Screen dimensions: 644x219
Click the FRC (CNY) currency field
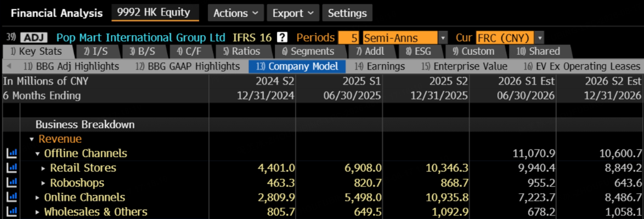[505, 38]
